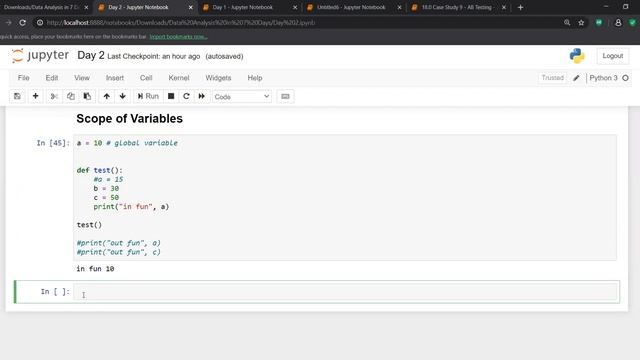Click the 'def test():' code line

pyautogui.click(x=100, y=170)
